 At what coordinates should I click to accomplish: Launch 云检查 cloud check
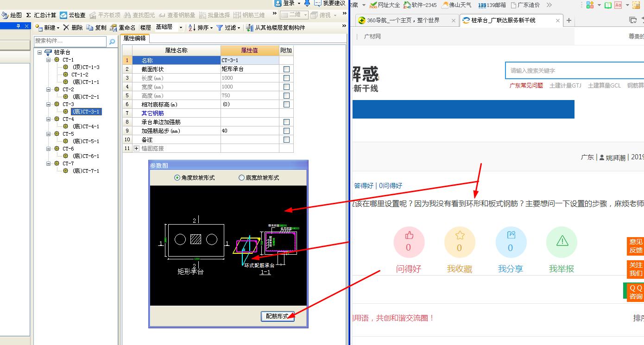pyautogui.click(x=73, y=15)
